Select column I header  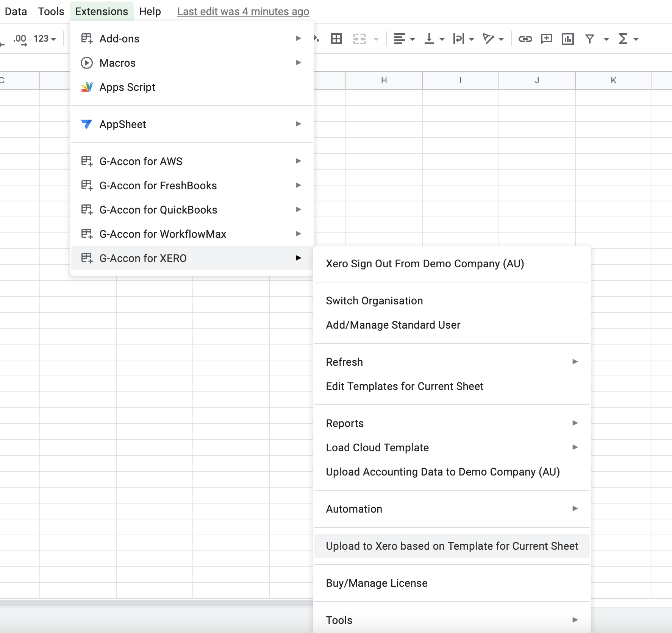pyautogui.click(x=460, y=80)
